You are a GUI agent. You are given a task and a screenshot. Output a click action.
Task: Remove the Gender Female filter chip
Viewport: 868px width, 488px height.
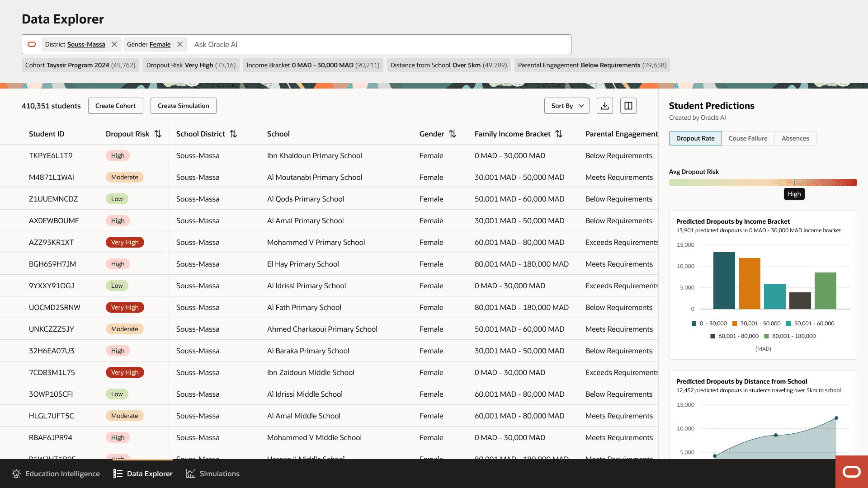[180, 44]
